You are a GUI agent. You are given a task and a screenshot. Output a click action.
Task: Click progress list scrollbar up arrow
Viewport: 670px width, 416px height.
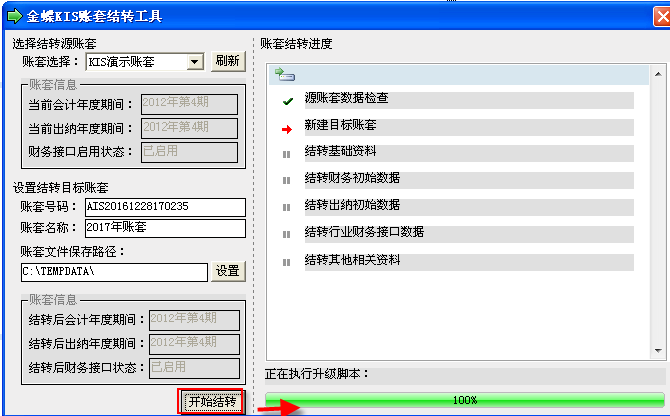[x=658, y=74]
